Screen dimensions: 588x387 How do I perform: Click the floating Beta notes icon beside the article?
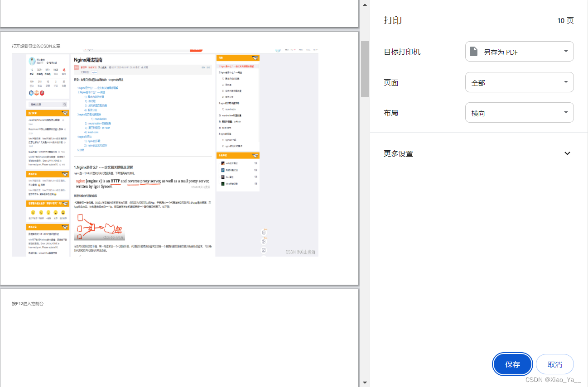click(264, 232)
